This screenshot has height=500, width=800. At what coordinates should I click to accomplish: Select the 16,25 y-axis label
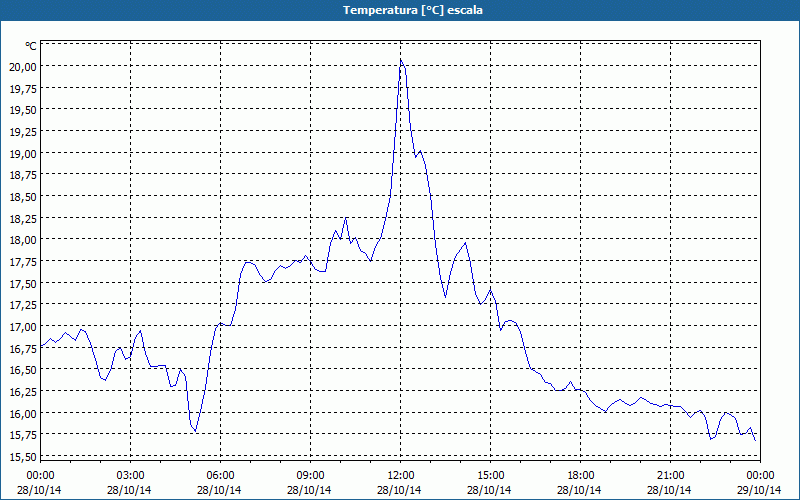tap(23, 391)
